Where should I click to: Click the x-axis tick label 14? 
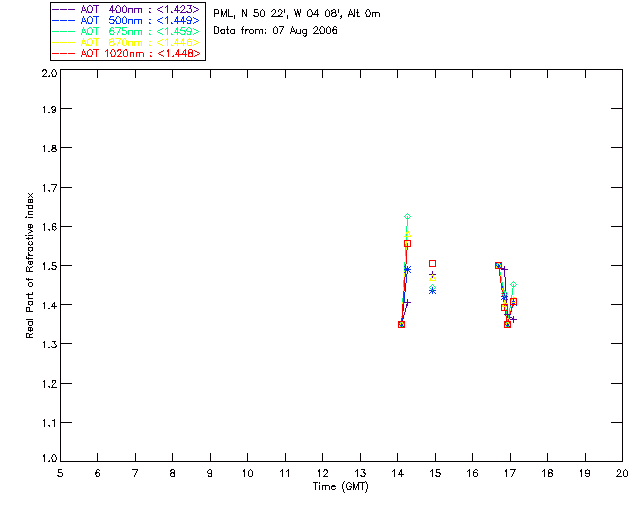398,473
